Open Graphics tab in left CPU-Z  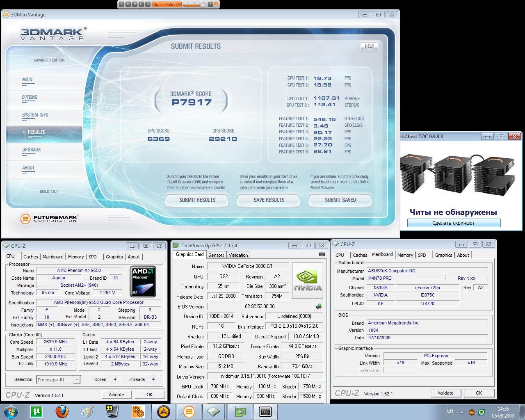click(114, 257)
